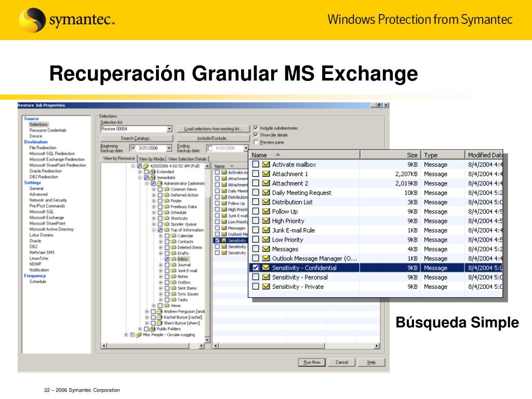
Task: Switch to View by Media tab
Action: 151,159
